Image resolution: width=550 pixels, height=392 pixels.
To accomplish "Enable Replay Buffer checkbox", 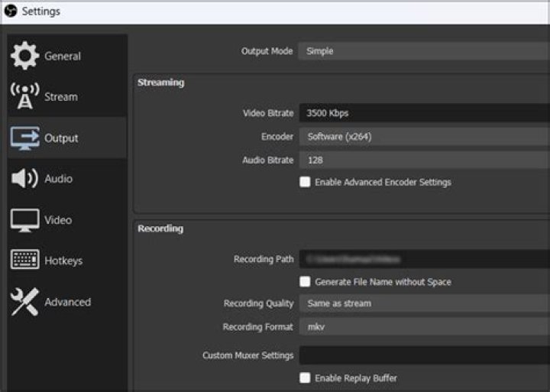I will [x=305, y=378].
